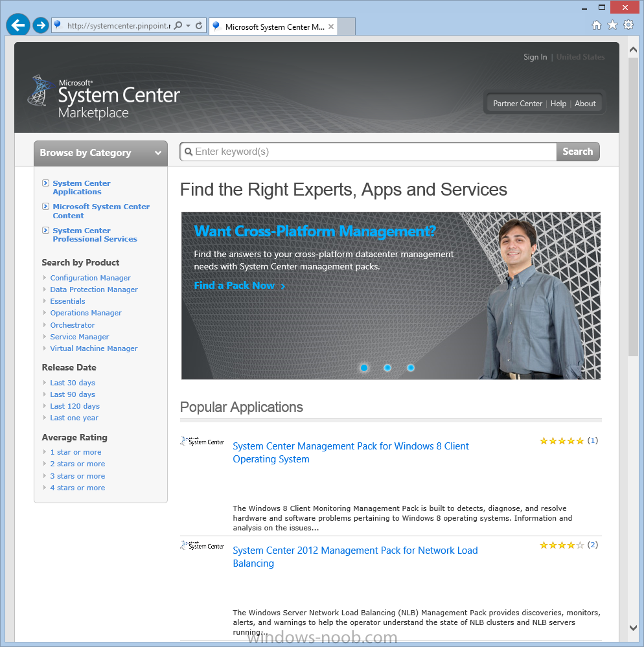Viewport: 644px width, 647px height.
Task: Filter by Essentials product
Action: [x=67, y=301]
